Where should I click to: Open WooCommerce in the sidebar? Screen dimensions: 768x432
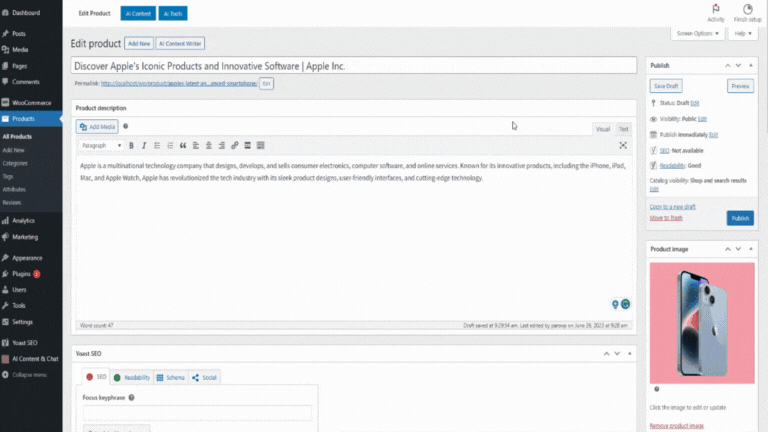[31, 103]
